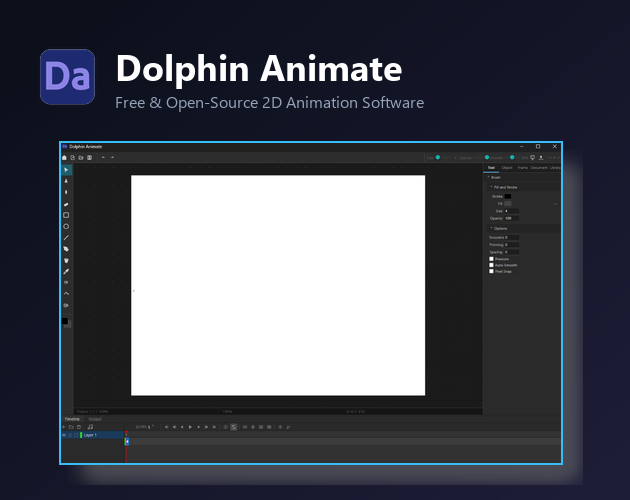
Task: Select the ellipse shape tool
Action: tap(66, 227)
